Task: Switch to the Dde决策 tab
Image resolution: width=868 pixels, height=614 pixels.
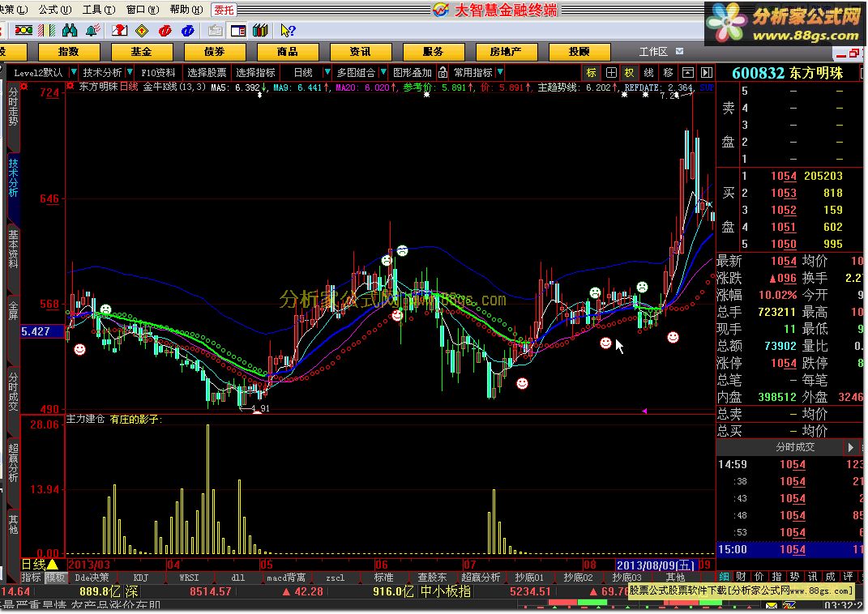Action: 92,578
